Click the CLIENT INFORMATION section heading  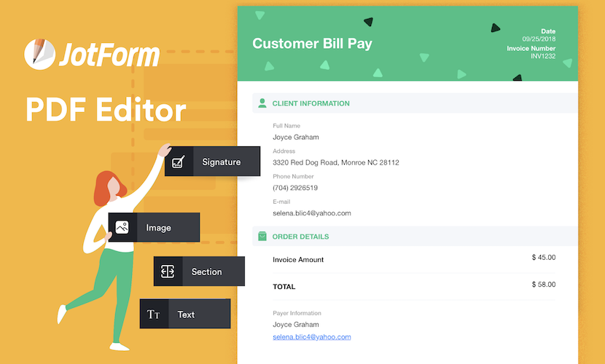pyautogui.click(x=311, y=103)
